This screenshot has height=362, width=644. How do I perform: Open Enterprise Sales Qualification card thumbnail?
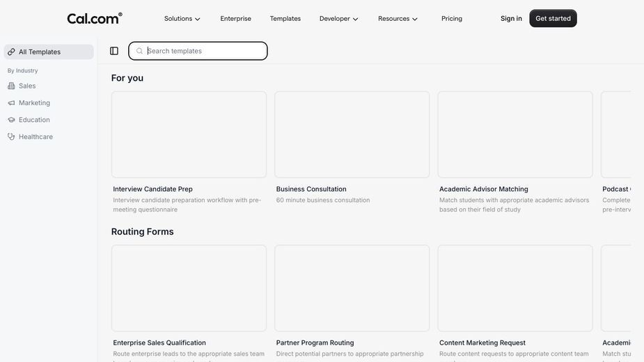click(x=189, y=288)
